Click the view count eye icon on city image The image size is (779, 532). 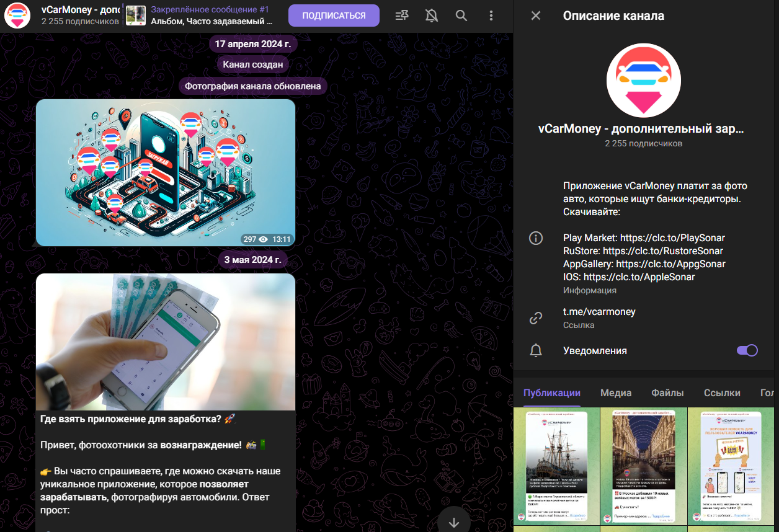click(x=263, y=239)
